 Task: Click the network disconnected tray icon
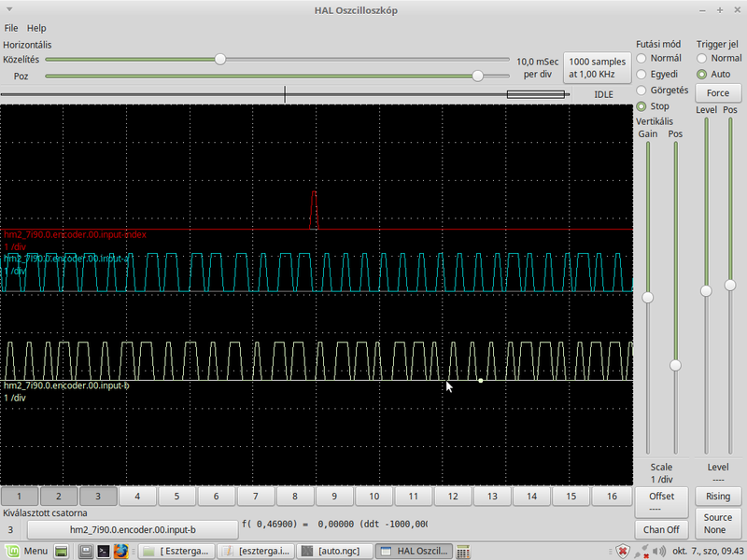coord(641,552)
